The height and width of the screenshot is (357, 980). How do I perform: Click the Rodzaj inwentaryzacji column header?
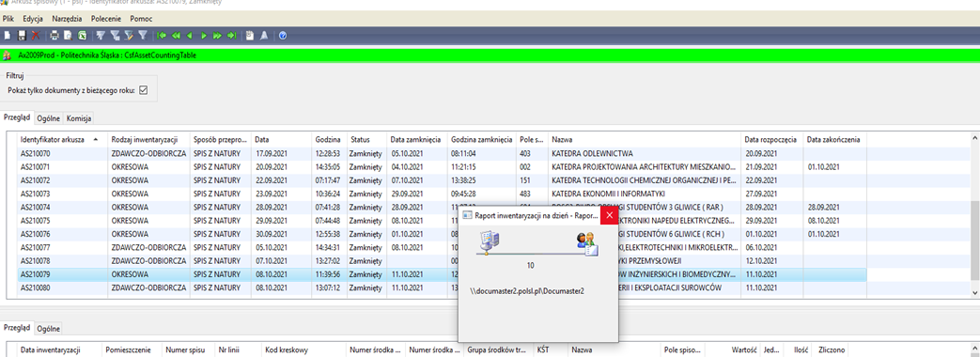pos(148,139)
